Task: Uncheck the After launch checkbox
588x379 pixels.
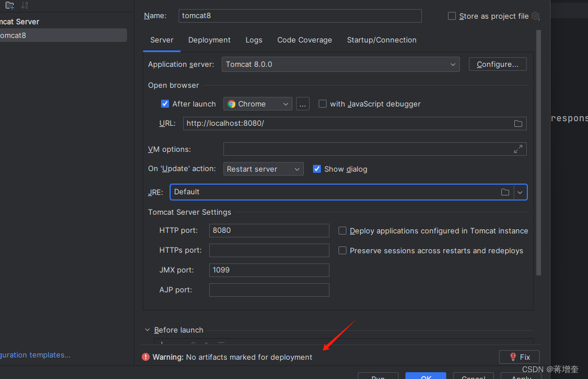Action: pos(164,104)
